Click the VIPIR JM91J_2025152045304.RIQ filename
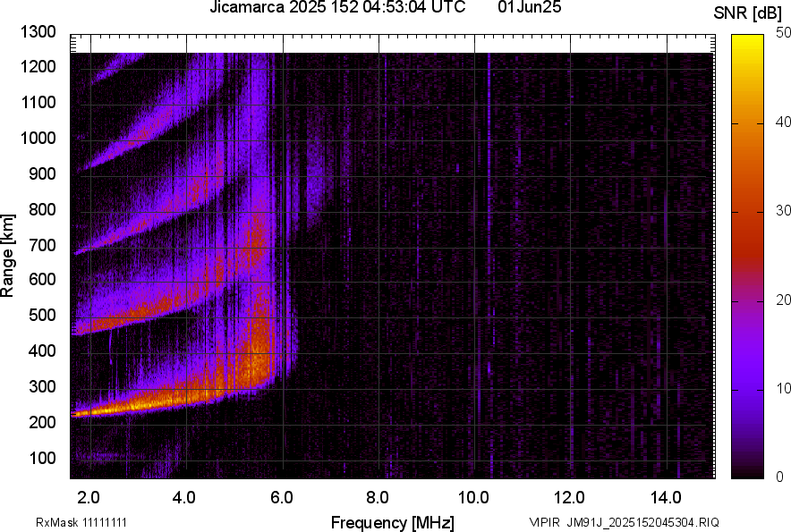This screenshot has width=791, height=532. coord(624,522)
